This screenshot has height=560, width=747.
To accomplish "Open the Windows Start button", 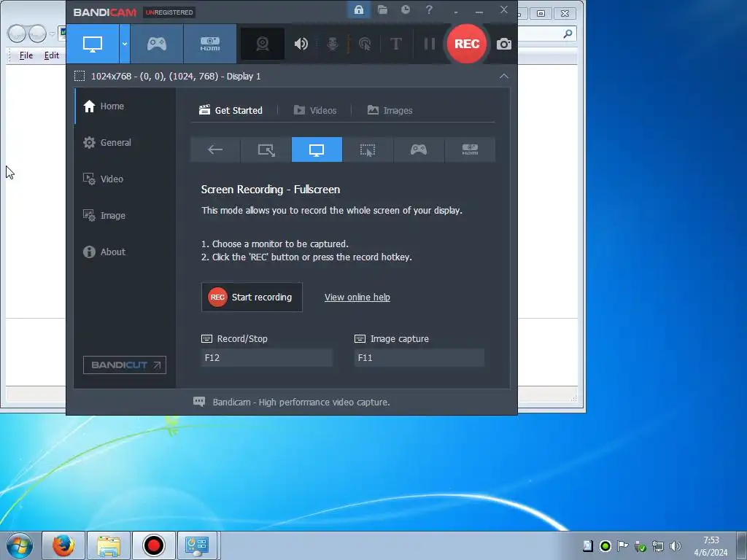I will click(20, 545).
